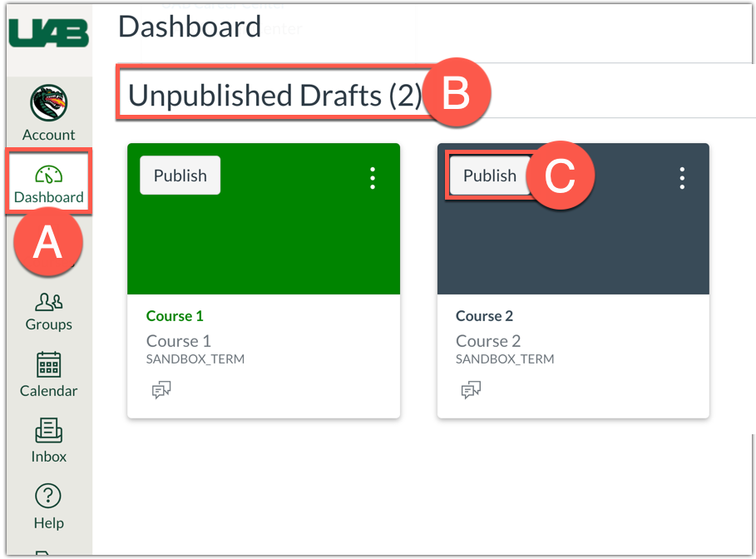Open the Groups people icon
Screen dimensions: 756x559
point(48,300)
